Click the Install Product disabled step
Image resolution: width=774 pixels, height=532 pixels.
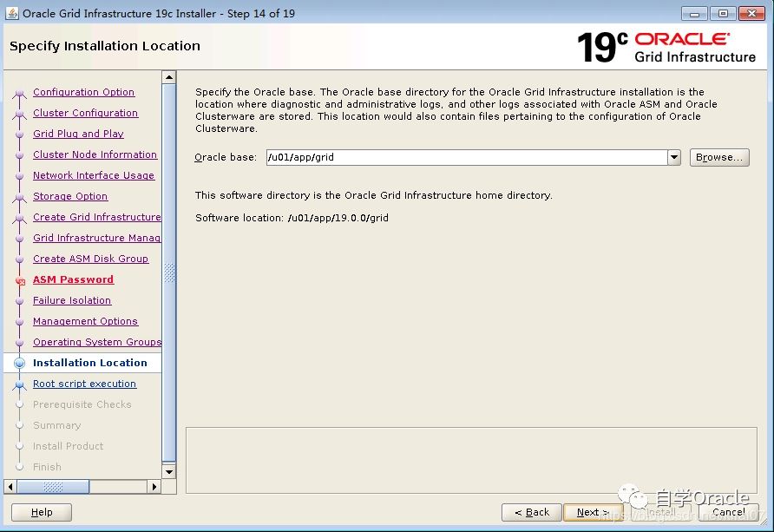coord(69,445)
